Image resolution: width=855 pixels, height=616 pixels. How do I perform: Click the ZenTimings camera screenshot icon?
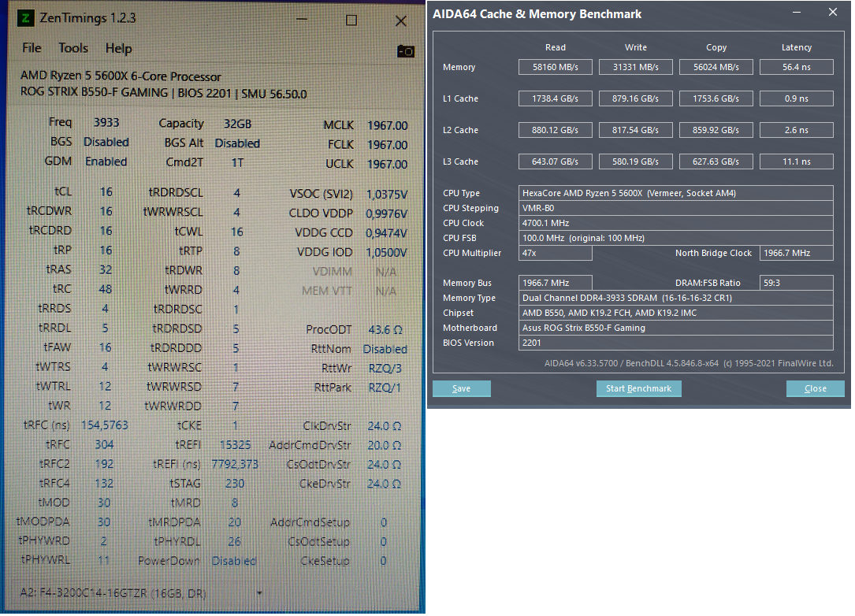pyautogui.click(x=406, y=51)
